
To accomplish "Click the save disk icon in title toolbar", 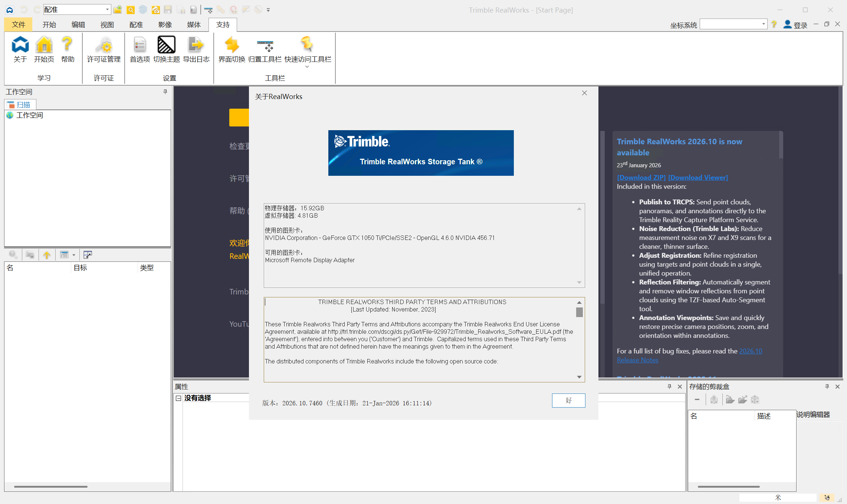I will click(x=168, y=10).
